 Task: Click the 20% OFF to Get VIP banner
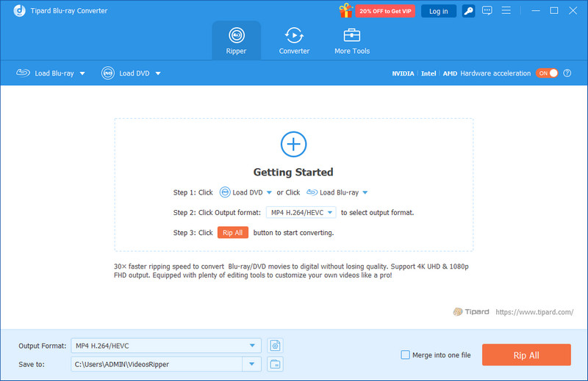387,11
